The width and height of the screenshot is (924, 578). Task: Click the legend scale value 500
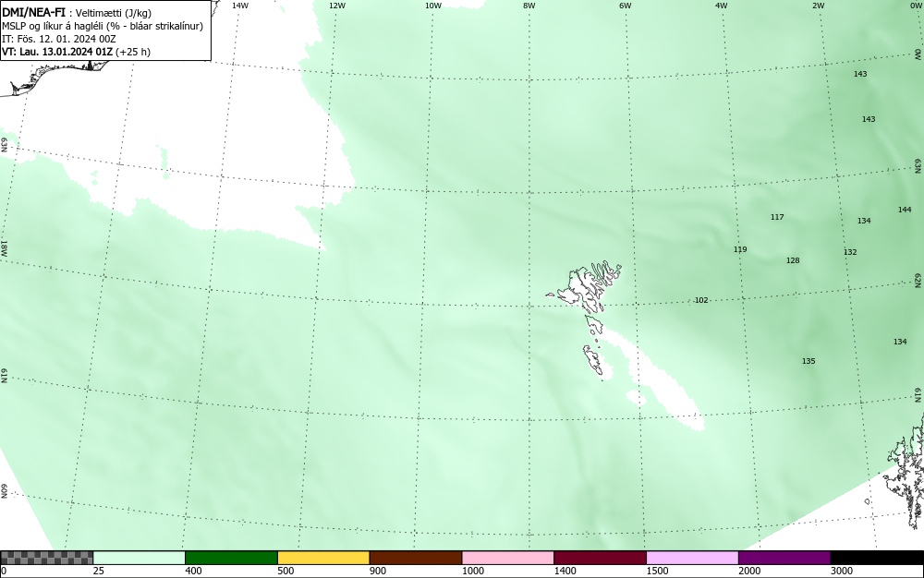point(286,571)
